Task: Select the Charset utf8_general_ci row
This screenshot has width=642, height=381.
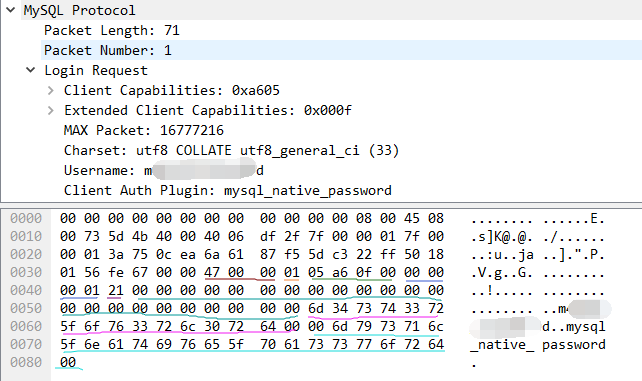Action: click(231, 150)
